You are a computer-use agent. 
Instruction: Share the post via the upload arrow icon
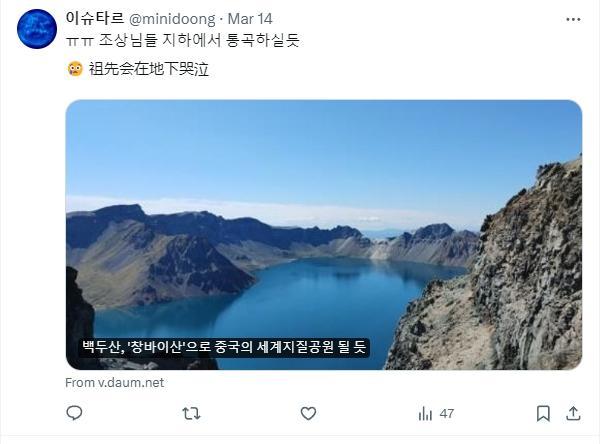pyautogui.click(x=573, y=413)
